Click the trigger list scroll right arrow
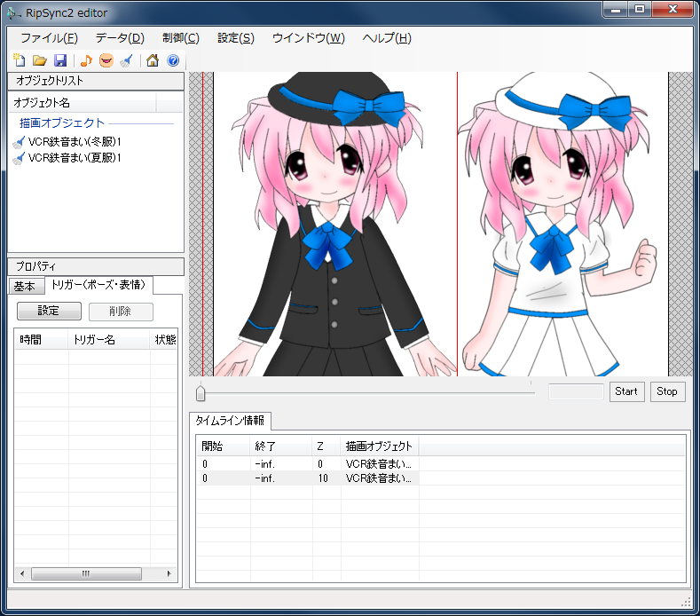Image resolution: width=700 pixels, height=616 pixels. coord(169,573)
